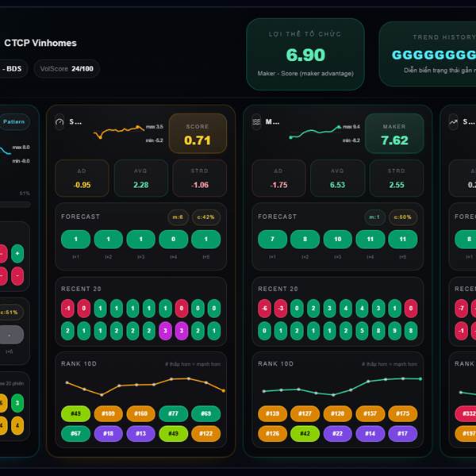Click the #109 rank chip
The image size is (476, 476).
pos(109,413)
